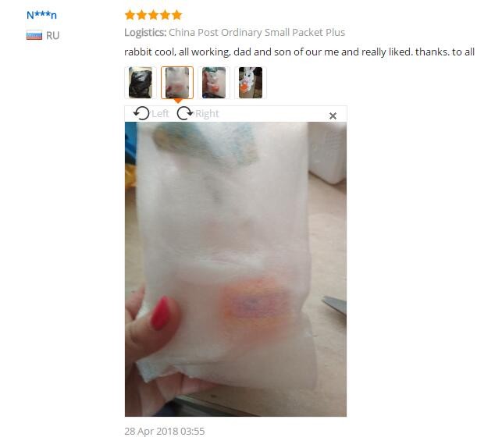Click the 28 Apr 2018 timestamp
Image resolution: width=502 pixels, height=448 pixels.
pyautogui.click(x=164, y=432)
